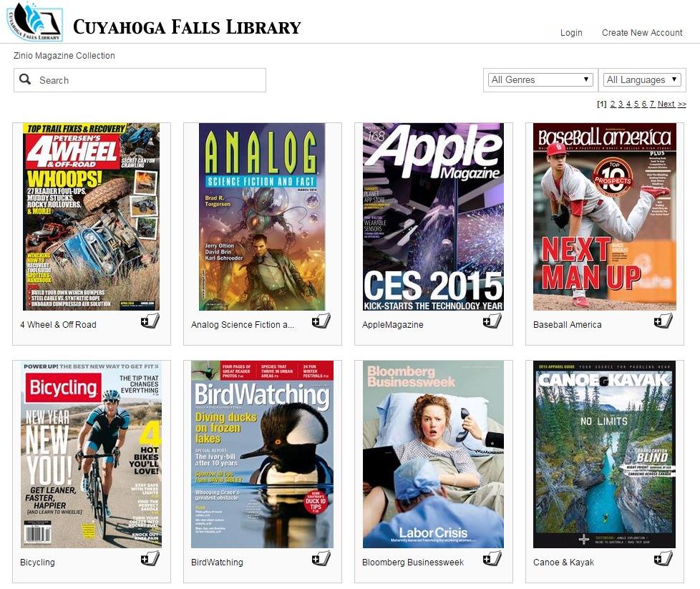Image resolution: width=700 pixels, height=589 pixels.
Task: Click the Cuyahoga Falls Library logo
Action: coord(34,22)
